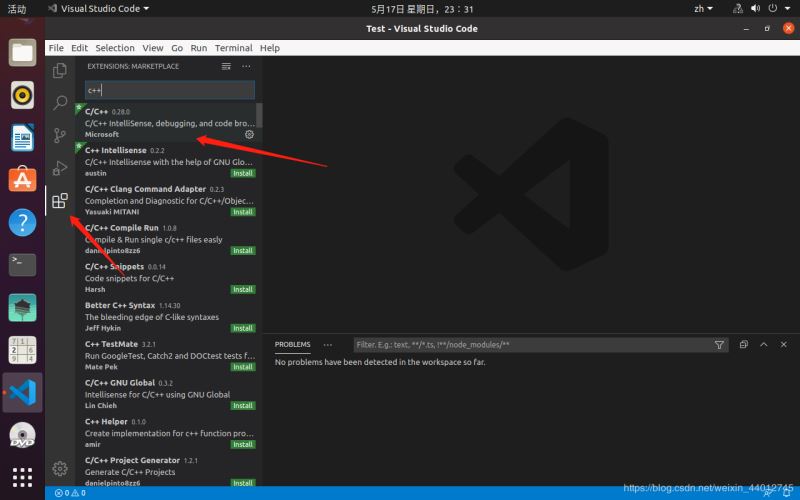Open the Explorer view in activity bar
The height and width of the screenshot is (500, 800).
60,70
